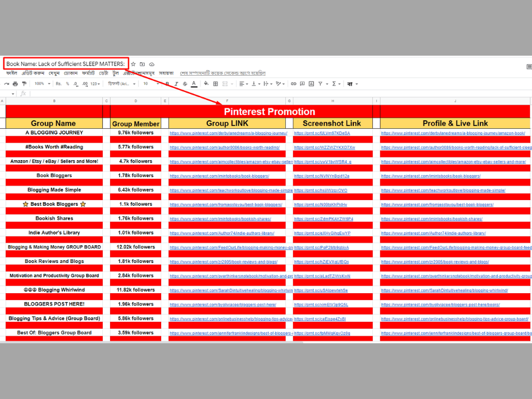The width and height of the screenshot is (532, 399).
Task: Select the 3.59k followers cell
Action: coord(136,332)
